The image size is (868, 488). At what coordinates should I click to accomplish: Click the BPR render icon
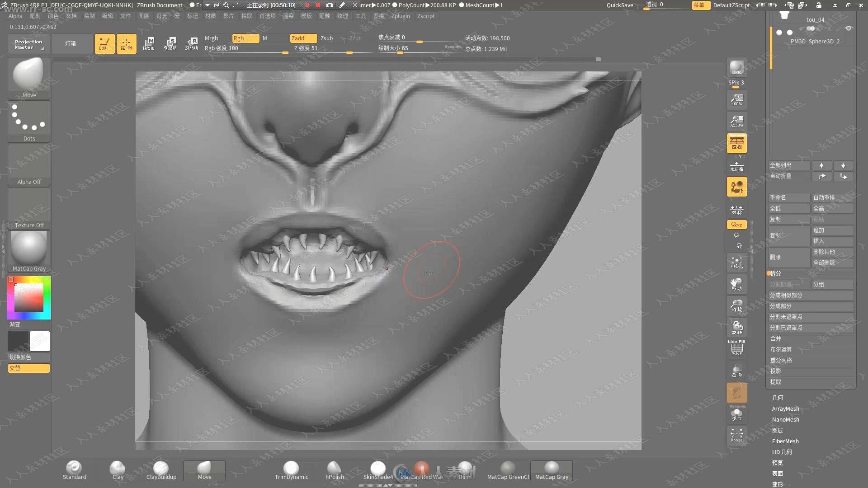click(x=736, y=68)
